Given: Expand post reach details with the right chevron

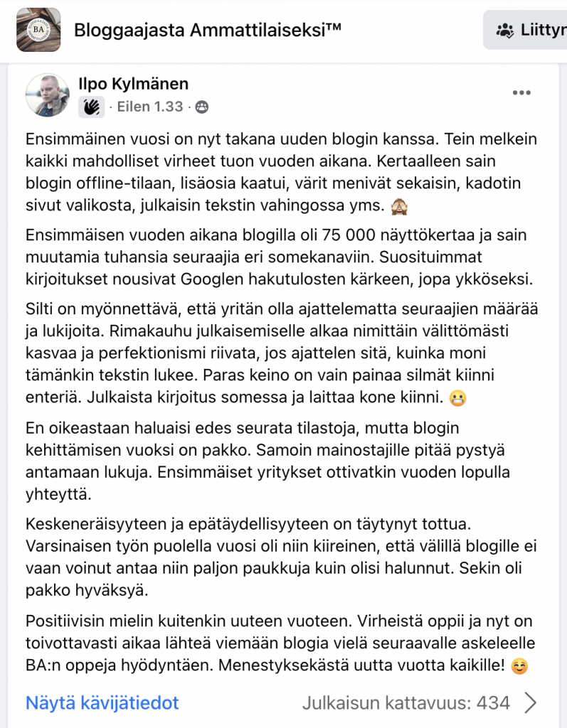Looking at the screenshot, I should pos(530,703).
